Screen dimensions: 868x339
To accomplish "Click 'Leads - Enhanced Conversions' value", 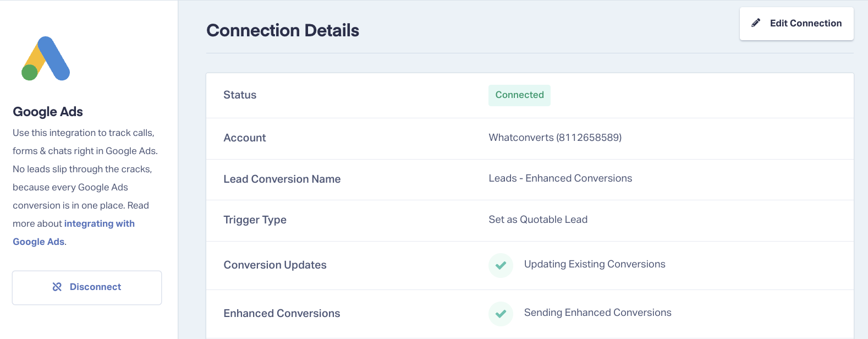I will coord(561,178).
